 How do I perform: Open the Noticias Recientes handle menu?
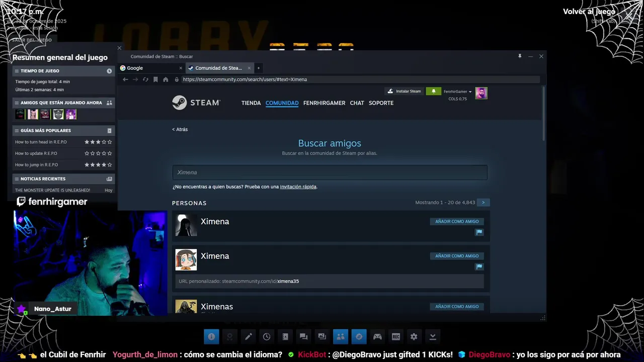click(x=17, y=179)
